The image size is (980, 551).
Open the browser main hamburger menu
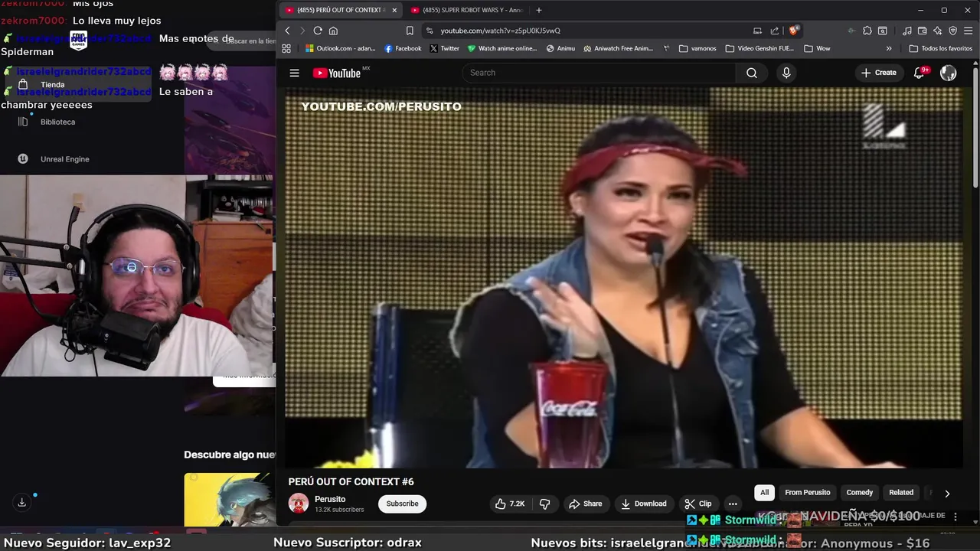pyautogui.click(x=968, y=31)
